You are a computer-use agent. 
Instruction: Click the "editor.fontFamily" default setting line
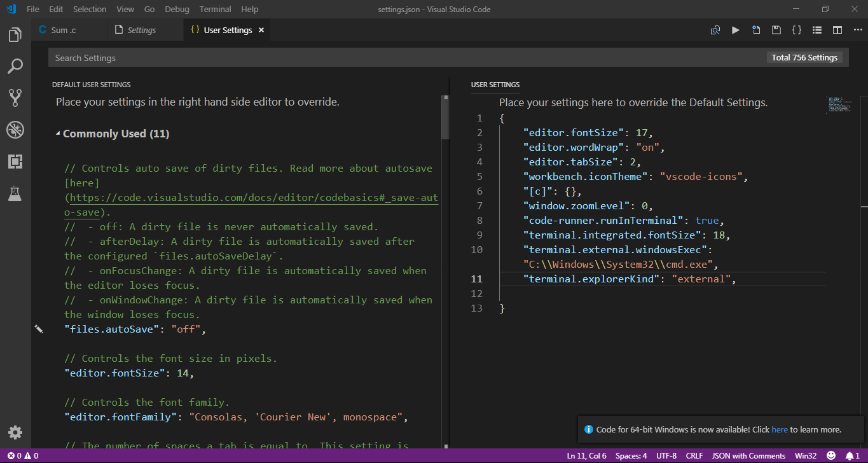coord(236,417)
